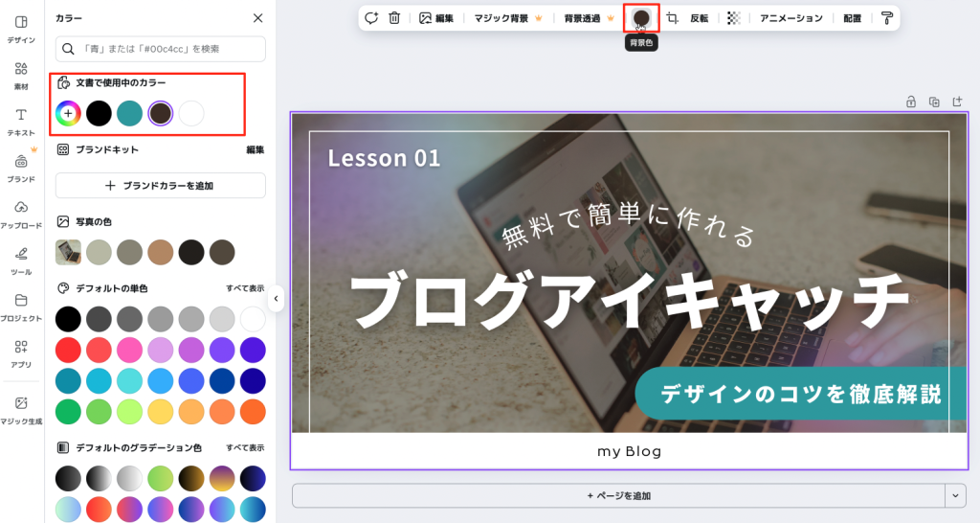Open the 配置 position menu
The height and width of the screenshot is (523, 980).
[852, 18]
